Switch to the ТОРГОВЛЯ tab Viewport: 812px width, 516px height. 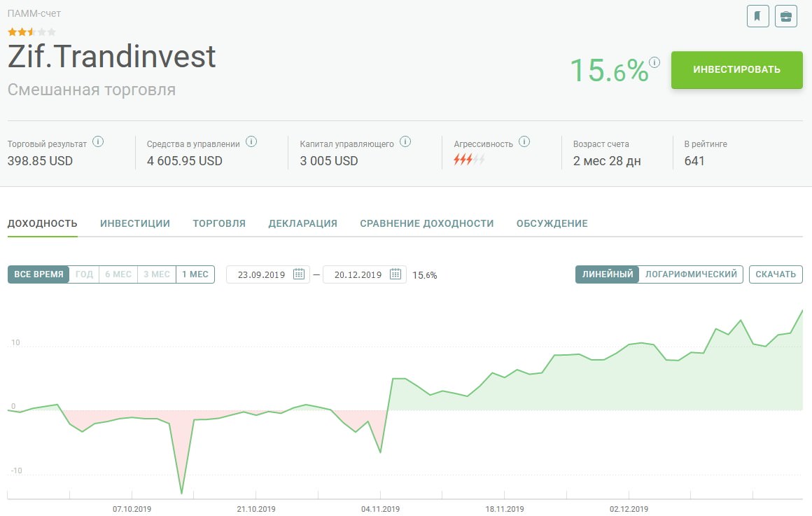point(219,223)
